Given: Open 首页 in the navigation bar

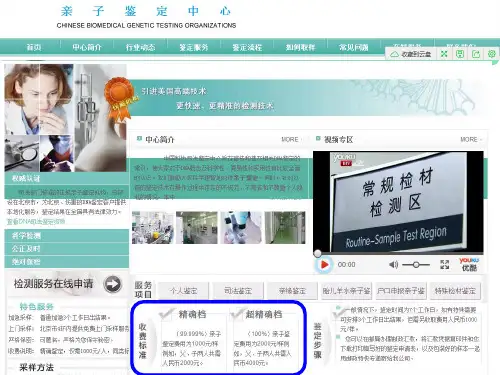Looking at the screenshot, I should pyautogui.click(x=34, y=47).
